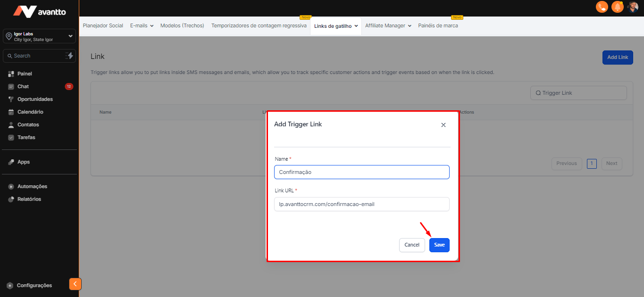Click the orange phone dialer icon
This screenshot has height=297, width=644.
[602, 7]
